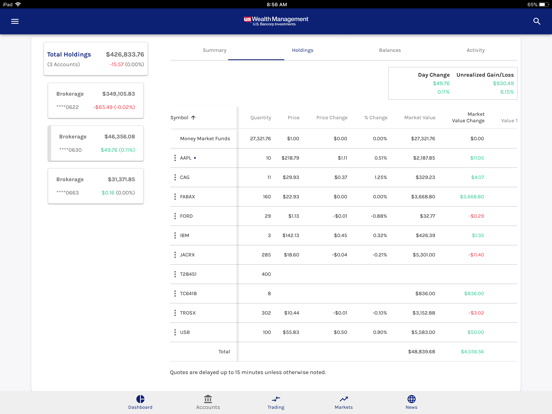This screenshot has height=414, width=552.
Task: Tap the Wealth Management logo
Action: coord(276,21)
